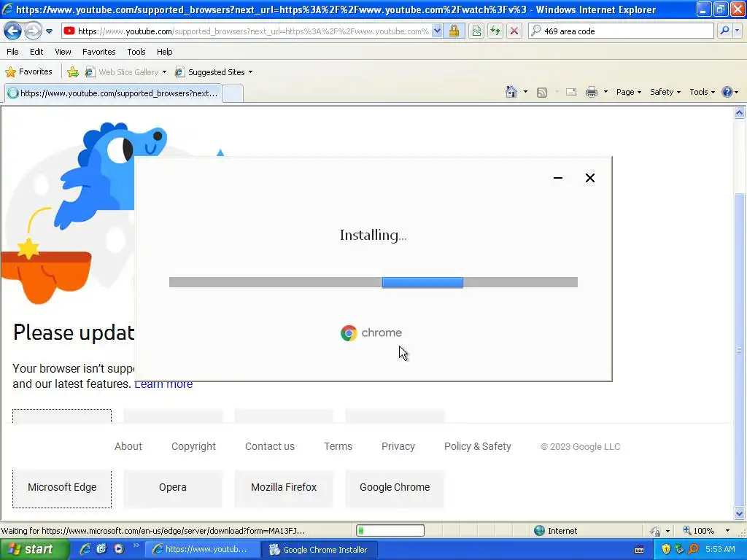
Task: Open the About footer link
Action: pyautogui.click(x=128, y=447)
